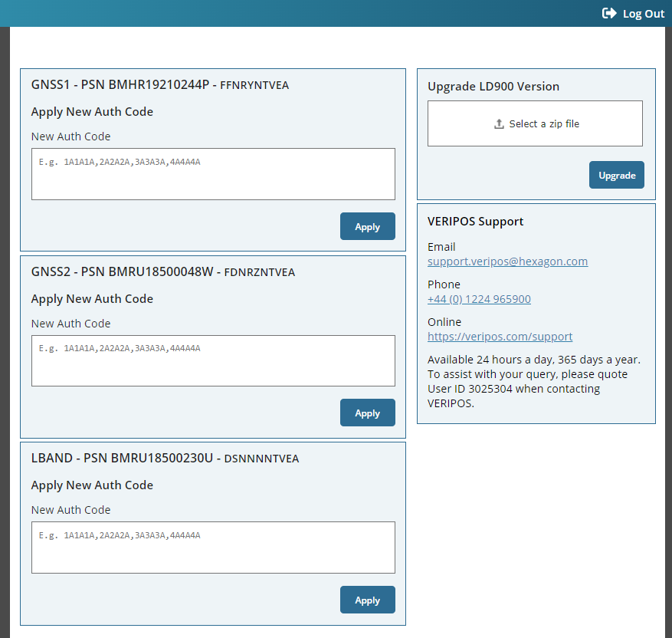The image size is (672, 638).
Task: Click into the GNSS1 New Auth Code field
Action: click(x=213, y=174)
